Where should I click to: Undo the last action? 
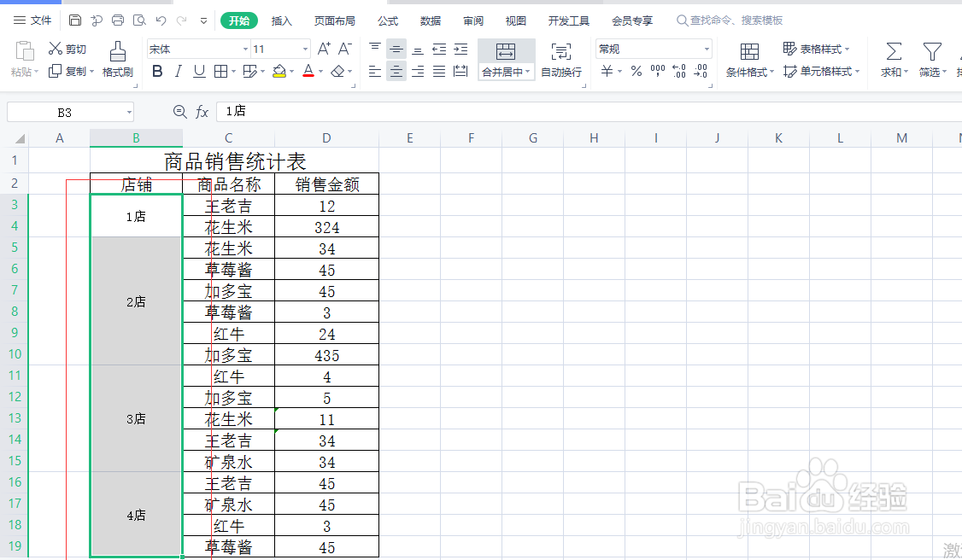tap(161, 20)
